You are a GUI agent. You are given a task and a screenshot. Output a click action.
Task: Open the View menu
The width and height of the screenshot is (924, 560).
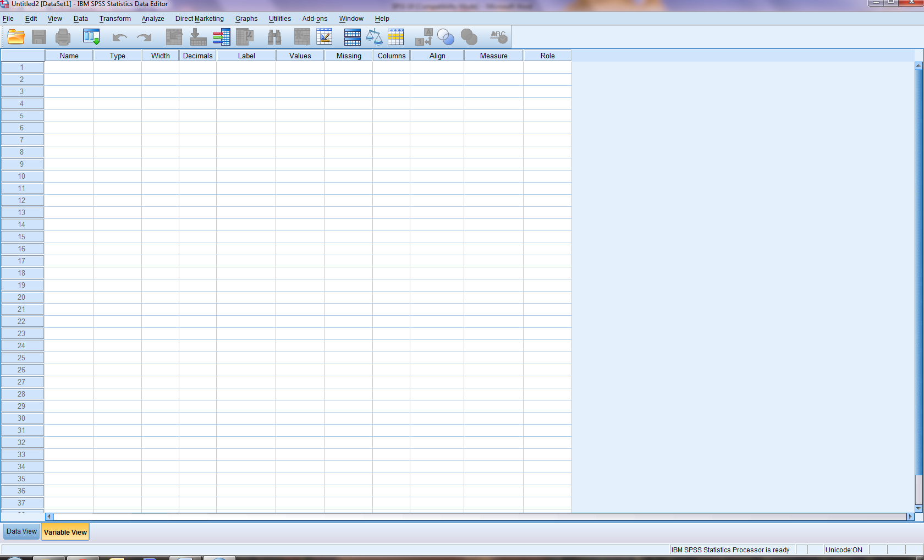(x=55, y=19)
